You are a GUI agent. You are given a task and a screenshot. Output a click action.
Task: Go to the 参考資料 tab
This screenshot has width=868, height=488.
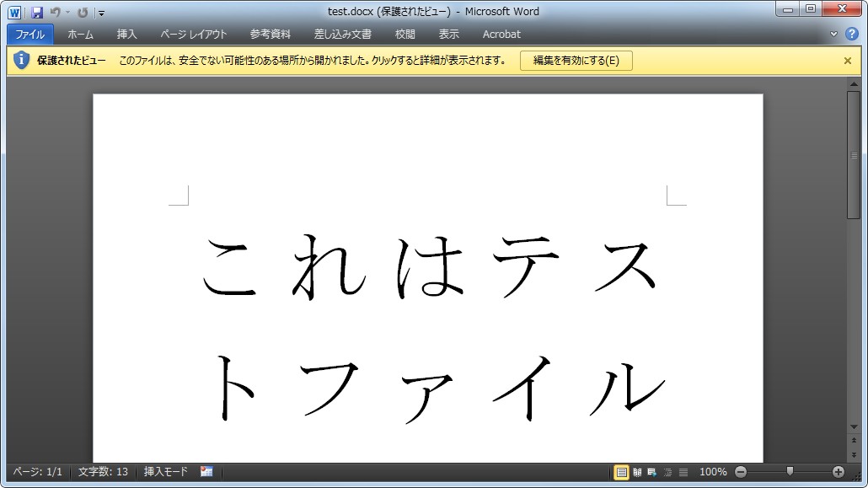click(x=271, y=35)
